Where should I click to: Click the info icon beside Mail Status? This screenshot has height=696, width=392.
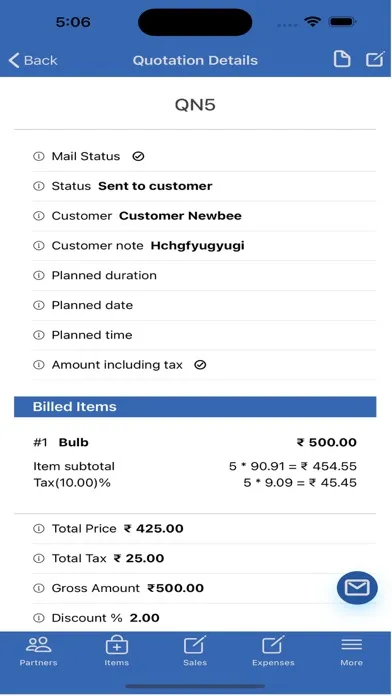tap(39, 156)
